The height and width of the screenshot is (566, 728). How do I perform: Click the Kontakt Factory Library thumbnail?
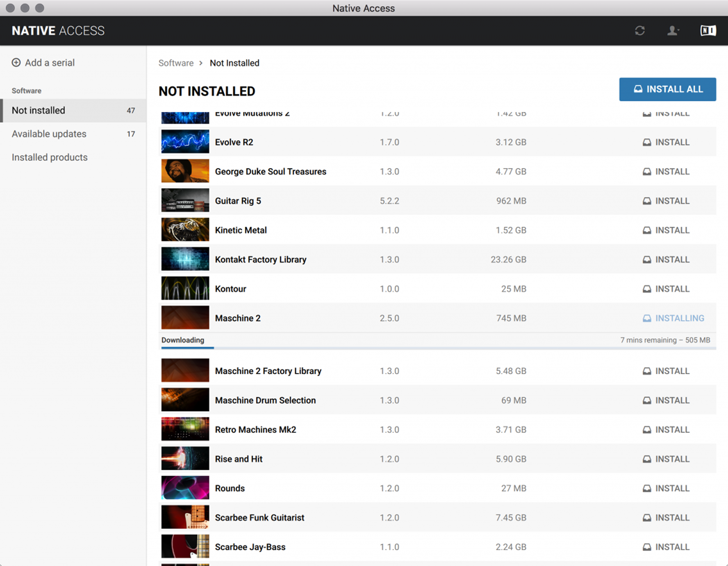[x=185, y=260]
